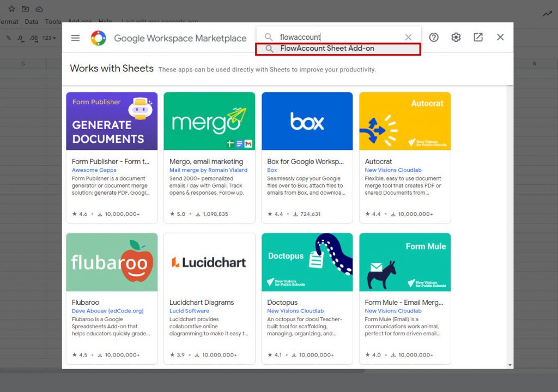Image resolution: width=558 pixels, height=392 pixels.
Task: Select the Flubaroo add-on thumbnail
Action: pos(112,262)
